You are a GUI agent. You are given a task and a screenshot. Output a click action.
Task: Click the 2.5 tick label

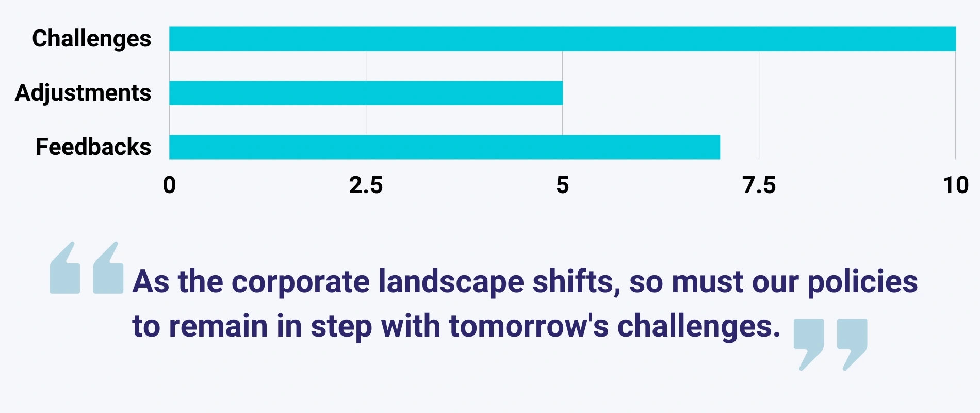366,185
